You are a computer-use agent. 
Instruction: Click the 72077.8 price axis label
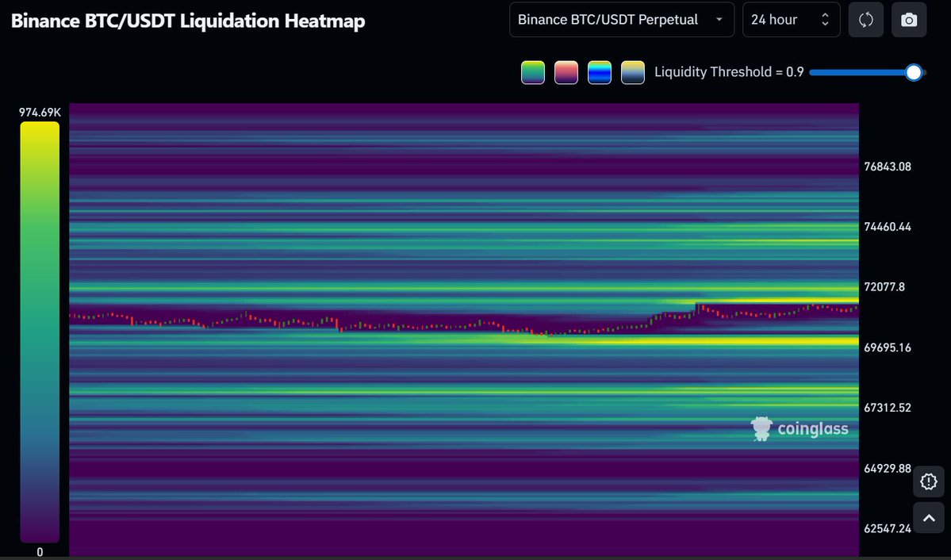pyautogui.click(x=884, y=287)
